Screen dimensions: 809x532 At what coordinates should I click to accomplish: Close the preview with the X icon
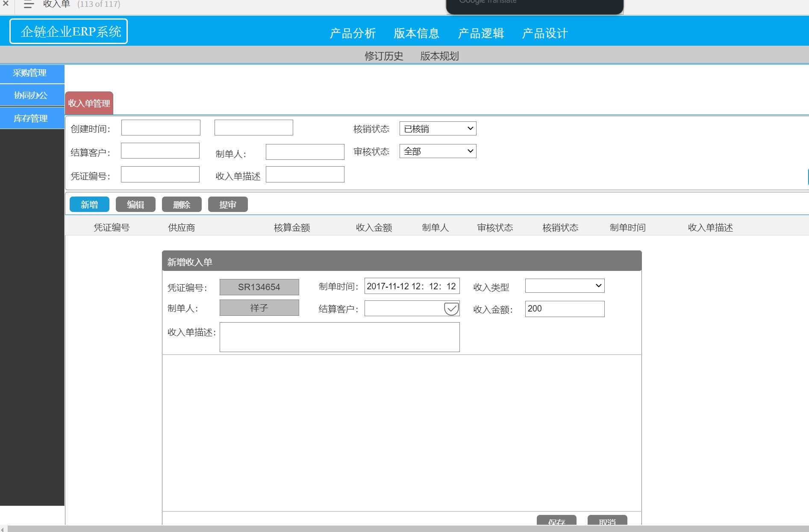(x=6, y=4)
